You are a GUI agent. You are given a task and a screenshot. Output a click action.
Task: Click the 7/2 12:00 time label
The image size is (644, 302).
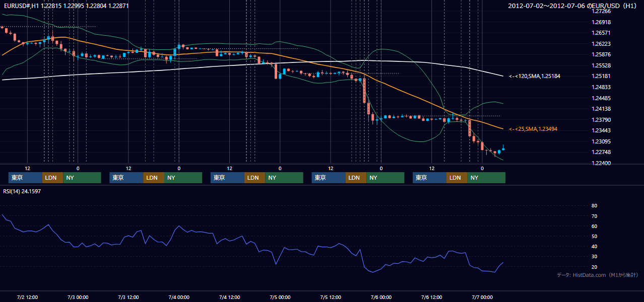[x=27, y=297]
